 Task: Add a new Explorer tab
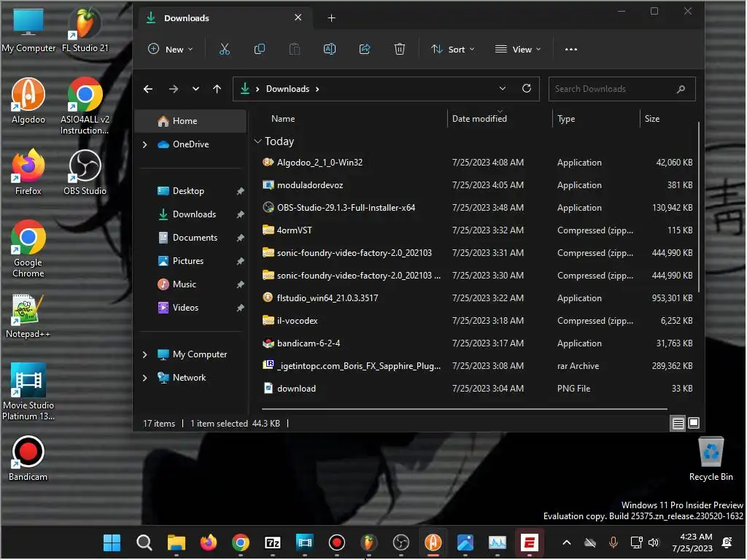(332, 18)
